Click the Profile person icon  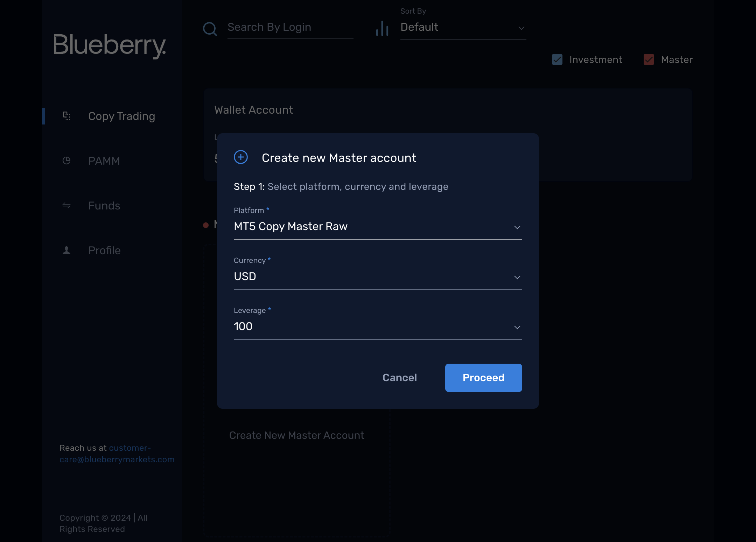pyautogui.click(x=66, y=250)
